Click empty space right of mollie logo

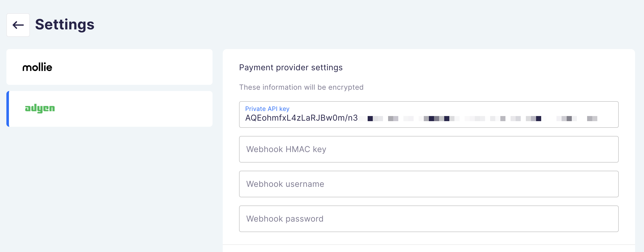[x=133, y=67]
